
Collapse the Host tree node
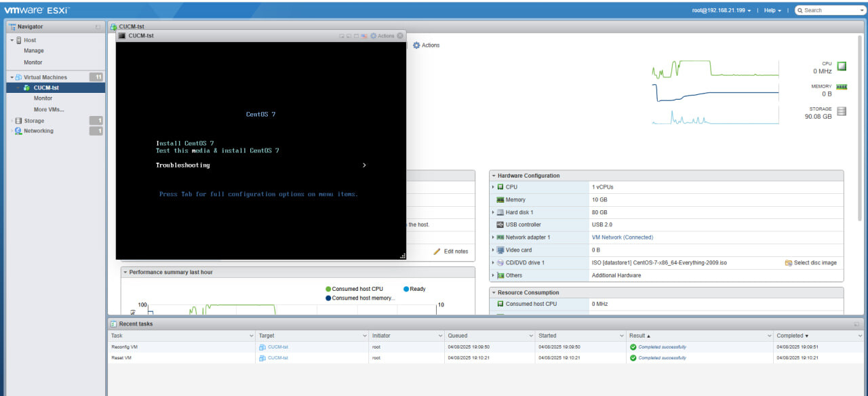pos(12,40)
